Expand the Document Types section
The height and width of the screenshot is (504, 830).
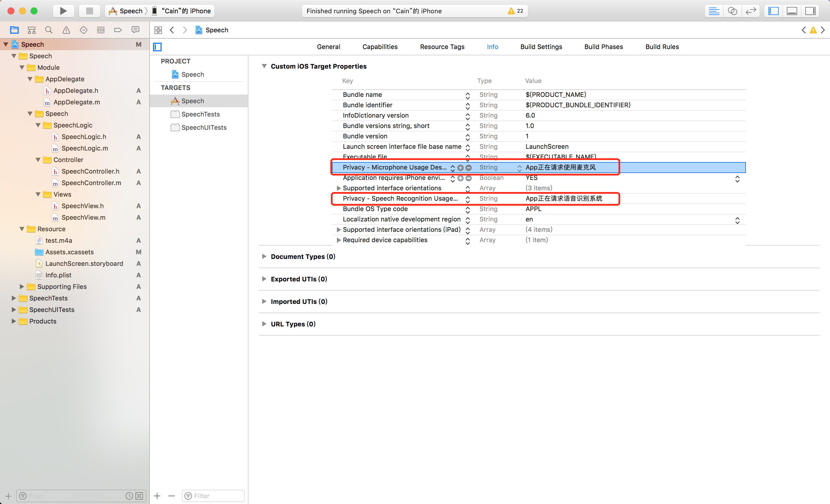click(x=264, y=256)
